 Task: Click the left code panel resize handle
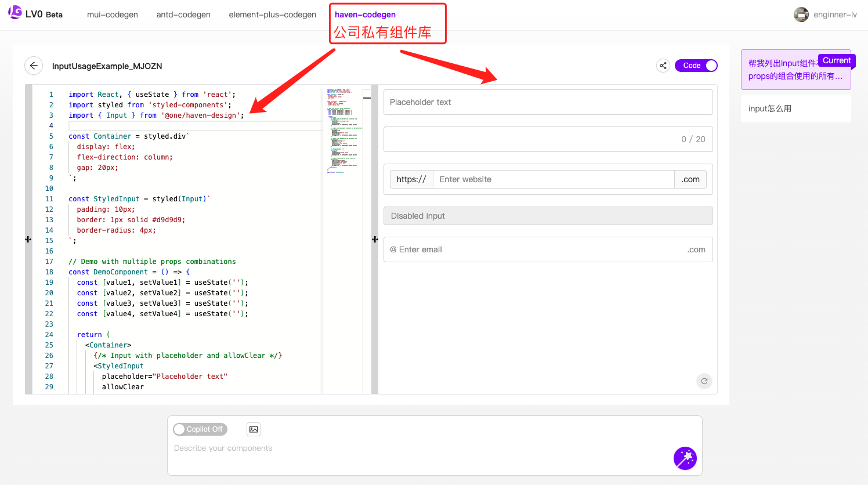pos(28,239)
